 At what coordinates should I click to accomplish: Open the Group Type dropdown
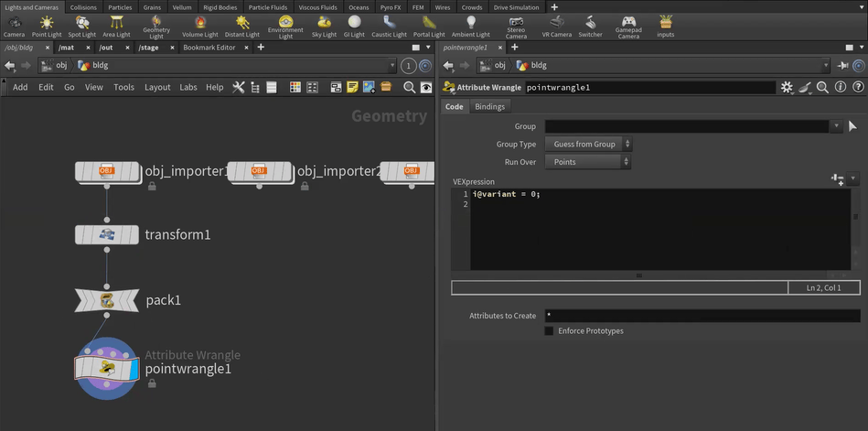(x=587, y=144)
